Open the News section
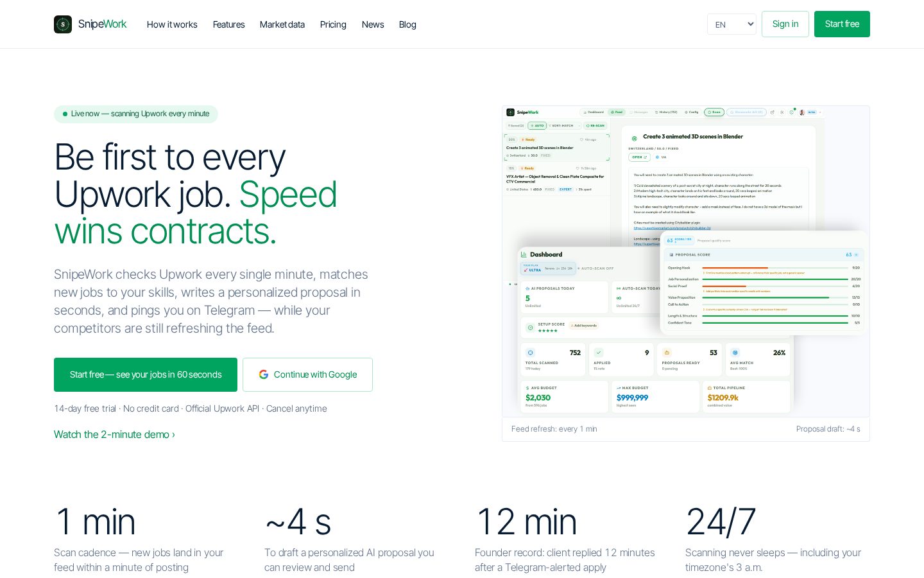This screenshot has height=578, width=924. tap(373, 24)
